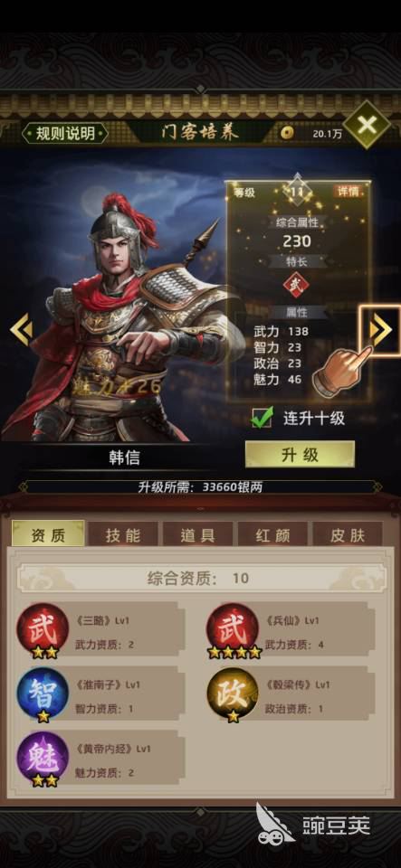
Task: Go to next retainer with right arrow
Action: click(380, 330)
